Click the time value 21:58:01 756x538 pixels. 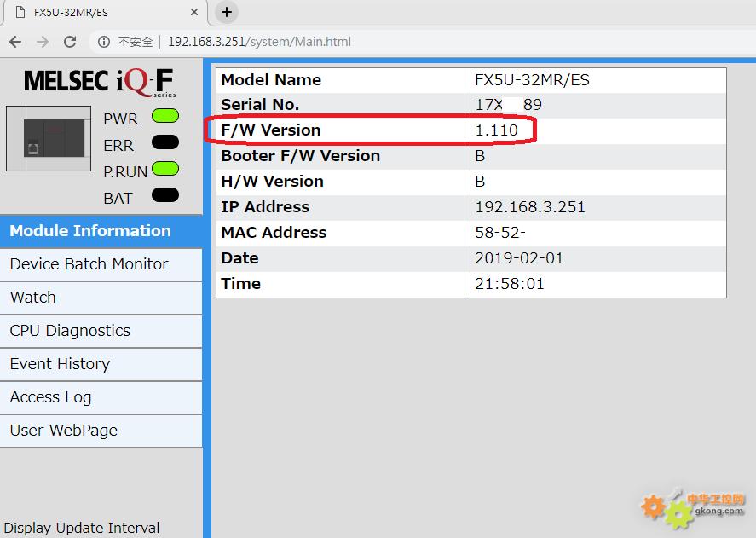(510, 284)
